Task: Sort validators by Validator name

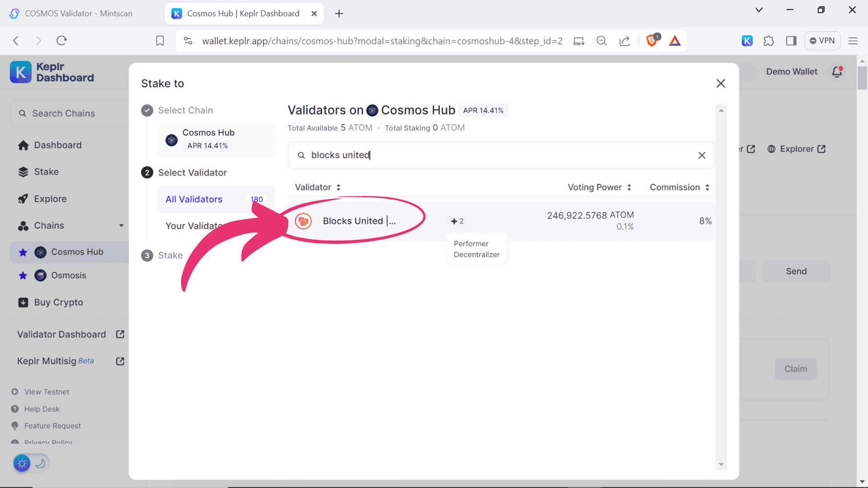Action: coord(317,188)
